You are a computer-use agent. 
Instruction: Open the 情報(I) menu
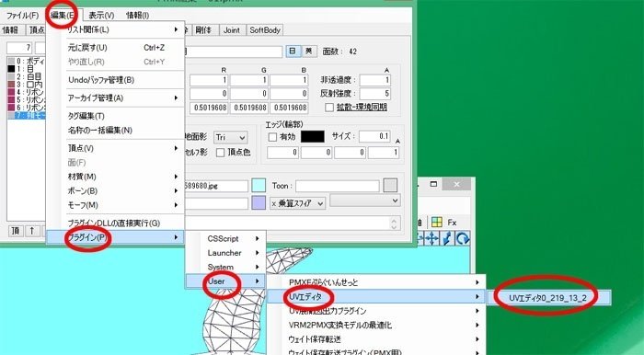click(137, 16)
